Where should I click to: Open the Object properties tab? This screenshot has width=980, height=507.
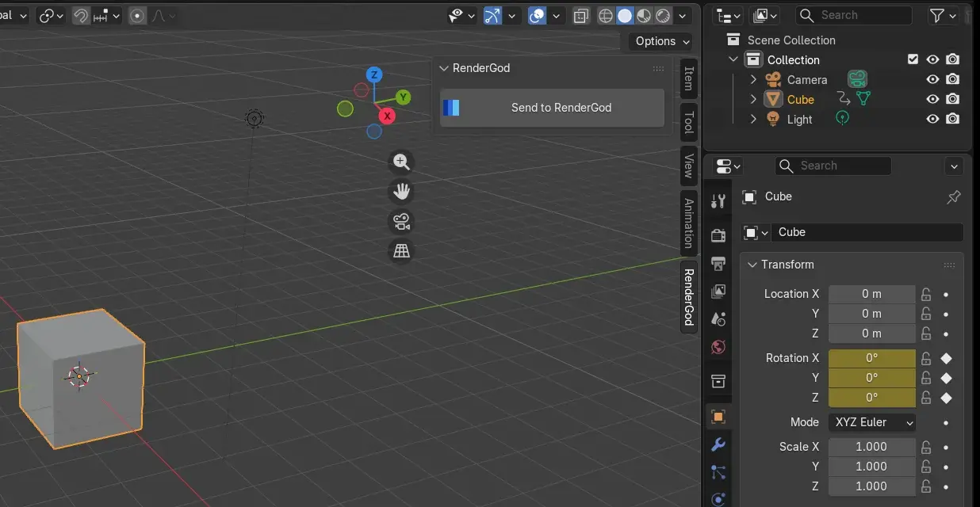pyautogui.click(x=718, y=417)
